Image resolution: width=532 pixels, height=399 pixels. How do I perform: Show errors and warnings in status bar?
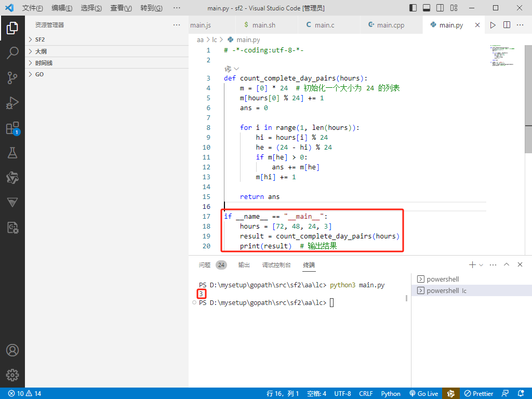pos(25,394)
